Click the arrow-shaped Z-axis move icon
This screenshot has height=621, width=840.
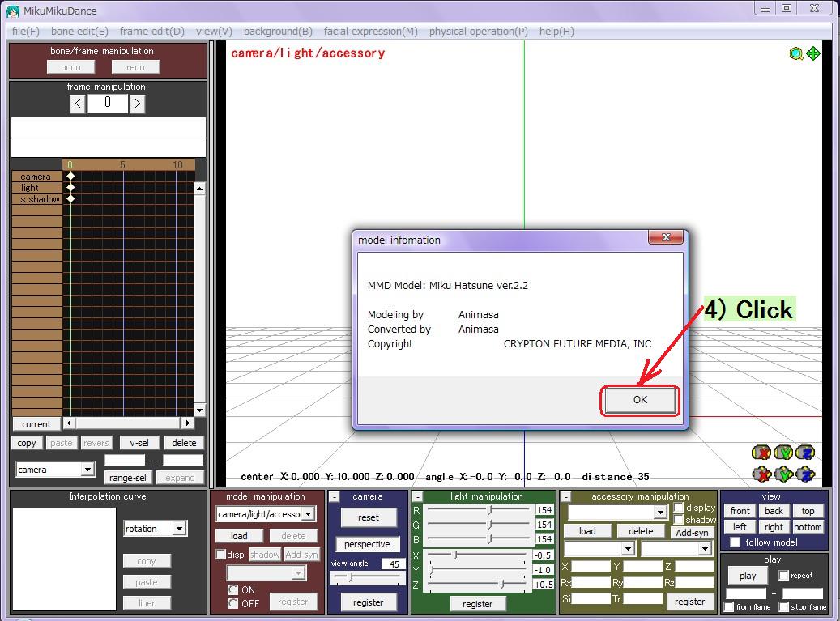tap(805, 474)
